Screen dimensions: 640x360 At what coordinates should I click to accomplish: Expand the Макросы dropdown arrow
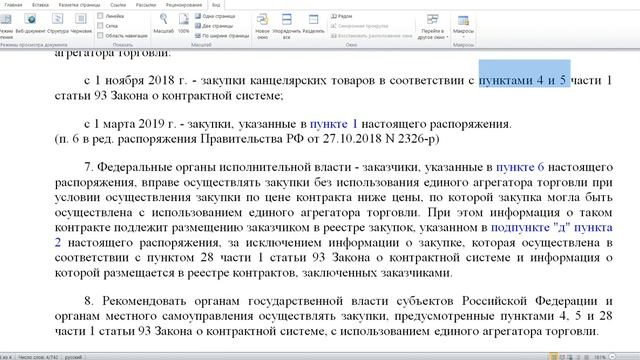coord(463,37)
